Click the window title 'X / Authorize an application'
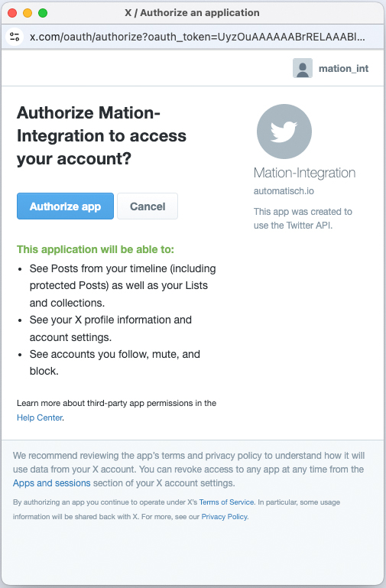 (193, 13)
